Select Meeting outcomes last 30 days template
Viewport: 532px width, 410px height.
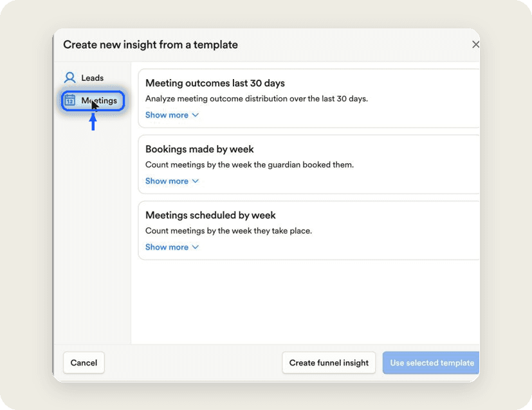[x=309, y=98]
